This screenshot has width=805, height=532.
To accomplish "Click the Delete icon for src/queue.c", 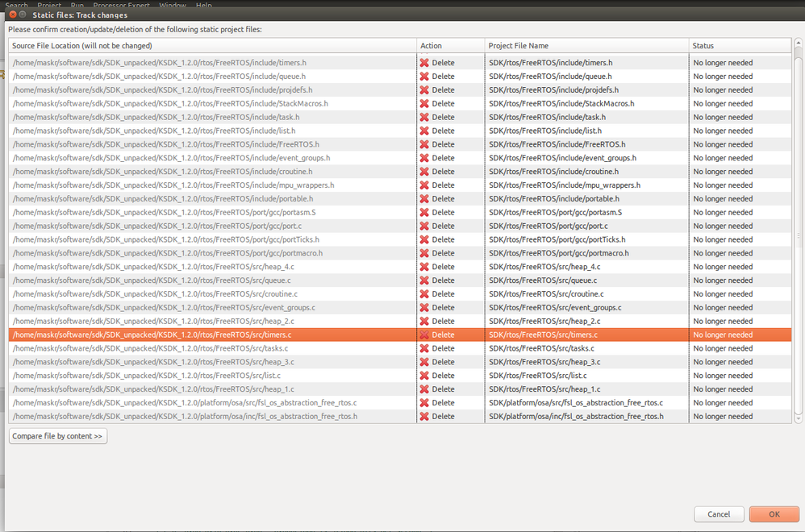I will tap(424, 281).
